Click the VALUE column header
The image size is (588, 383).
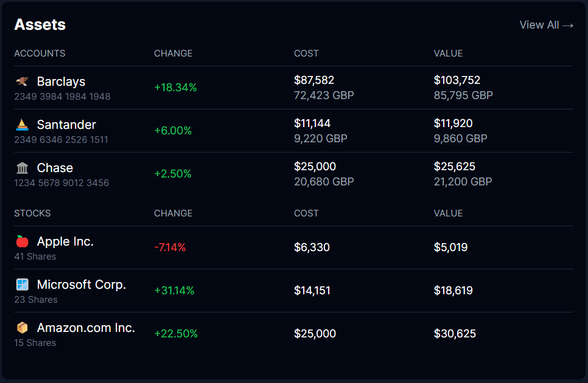[x=448, y=53]
